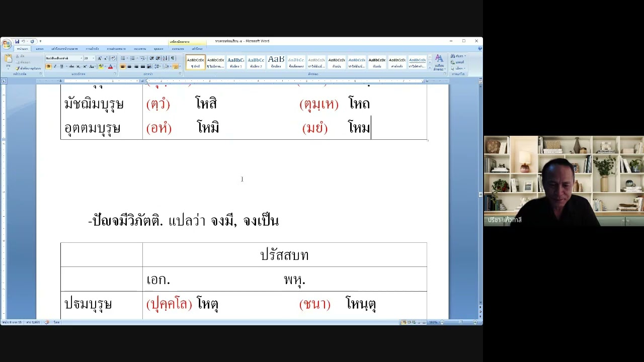Apply No Spacing style from gallery

[x=216, y=62]
